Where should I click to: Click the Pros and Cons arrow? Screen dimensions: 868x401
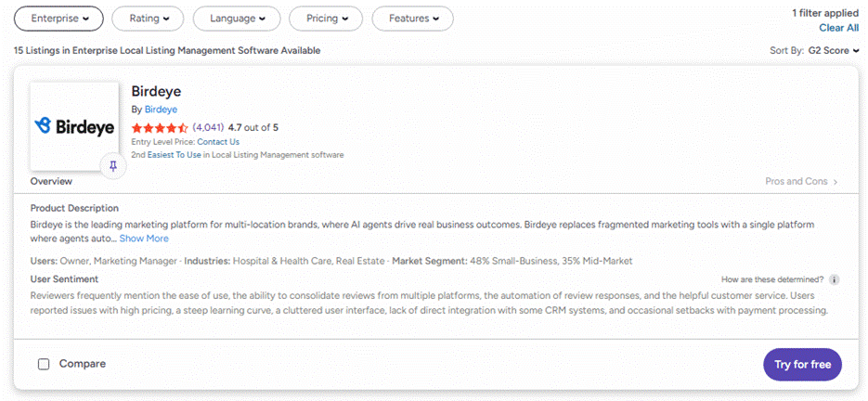tap(836, 182)
